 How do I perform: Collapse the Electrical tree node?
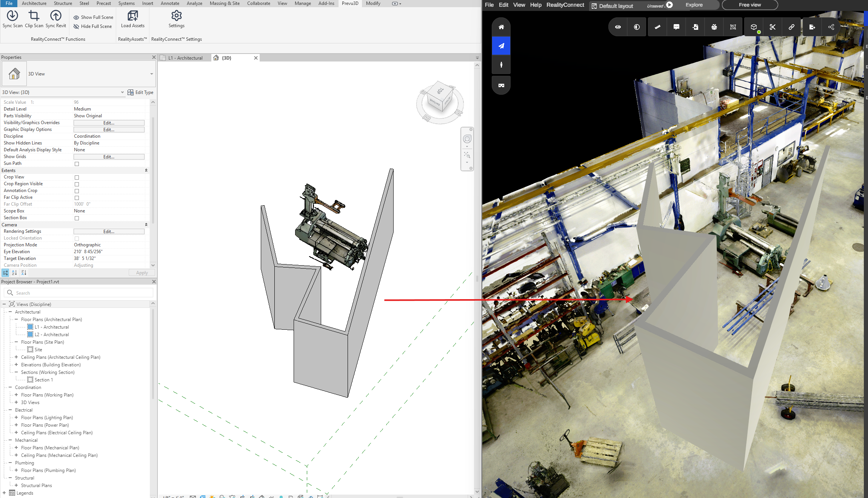pyautogui.click(x=10, y=410)
